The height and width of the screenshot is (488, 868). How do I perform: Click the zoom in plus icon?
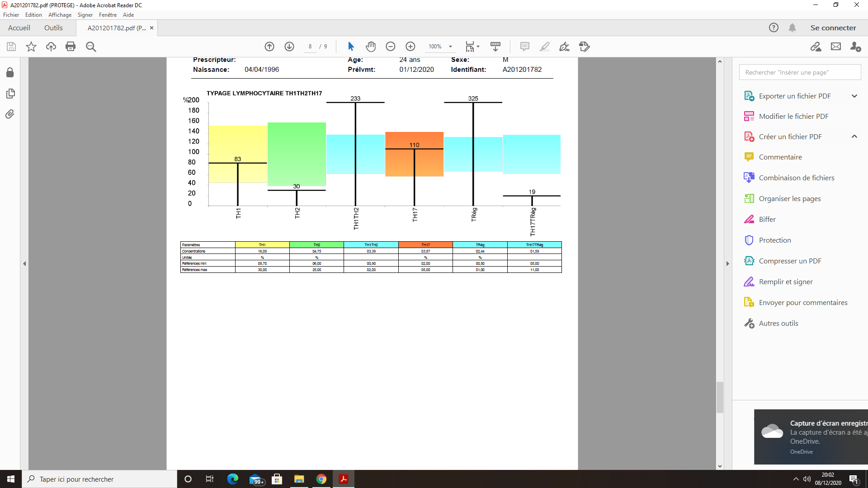tap(410, 47)
